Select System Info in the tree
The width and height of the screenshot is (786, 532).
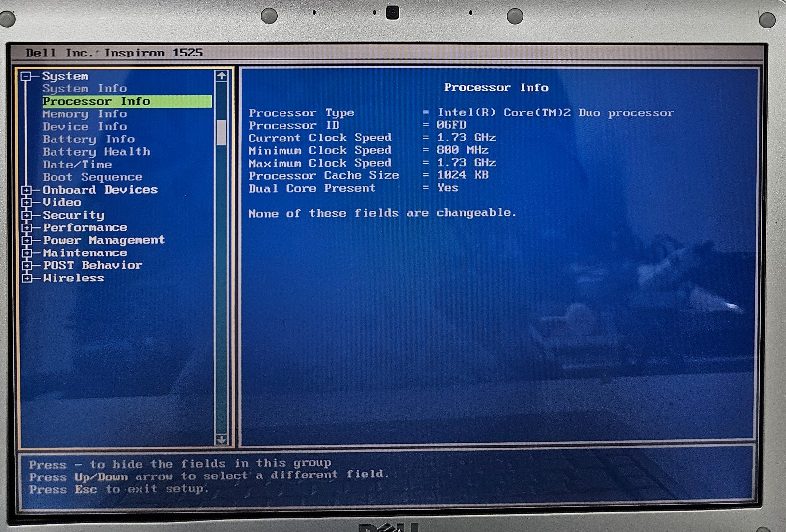(x=84, y=88)
